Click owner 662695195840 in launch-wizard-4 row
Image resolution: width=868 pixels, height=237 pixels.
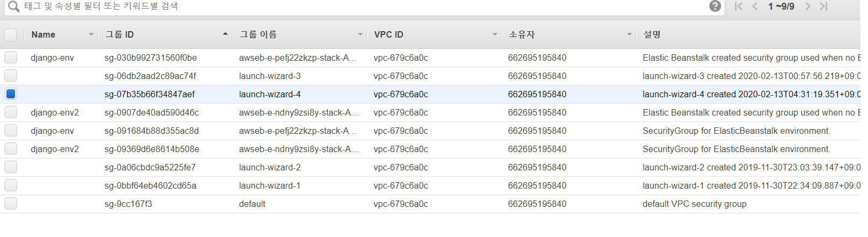click(x=537, y=94)
